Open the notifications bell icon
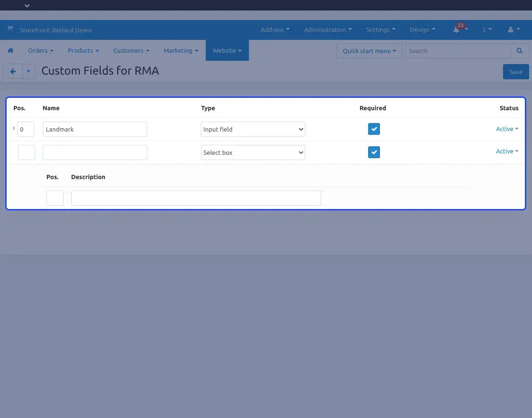The image size is (532, 418). coord(457,29)
